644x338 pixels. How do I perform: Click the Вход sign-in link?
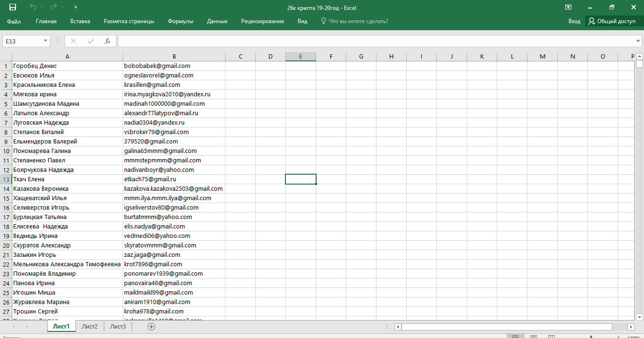574,21
